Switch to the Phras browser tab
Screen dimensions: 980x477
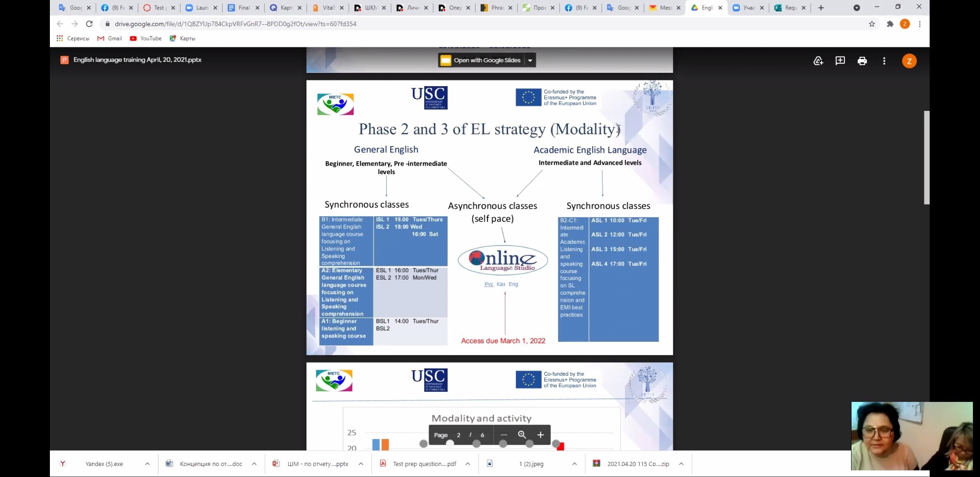coord(495,8)
